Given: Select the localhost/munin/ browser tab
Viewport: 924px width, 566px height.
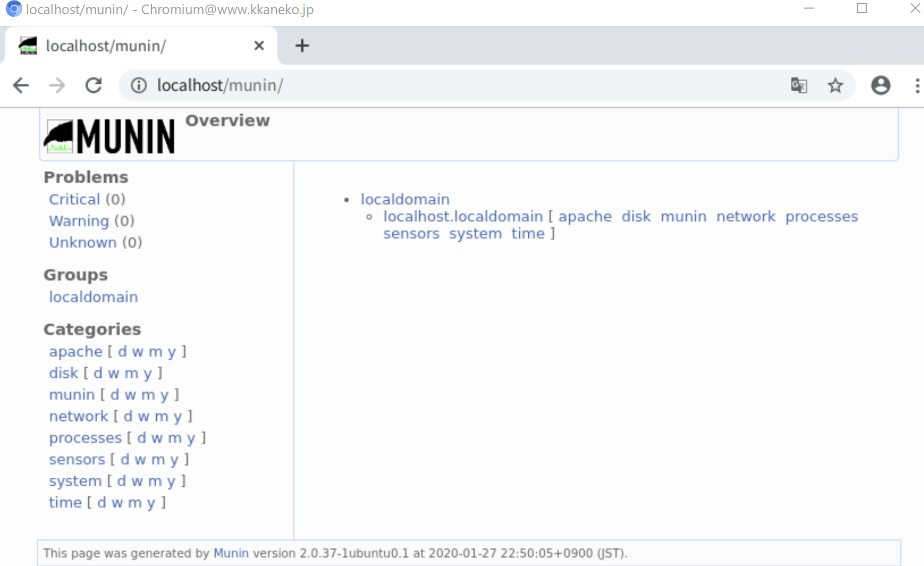Looking at the screenshot, I should pyautogui.click(x=141, y=46).
